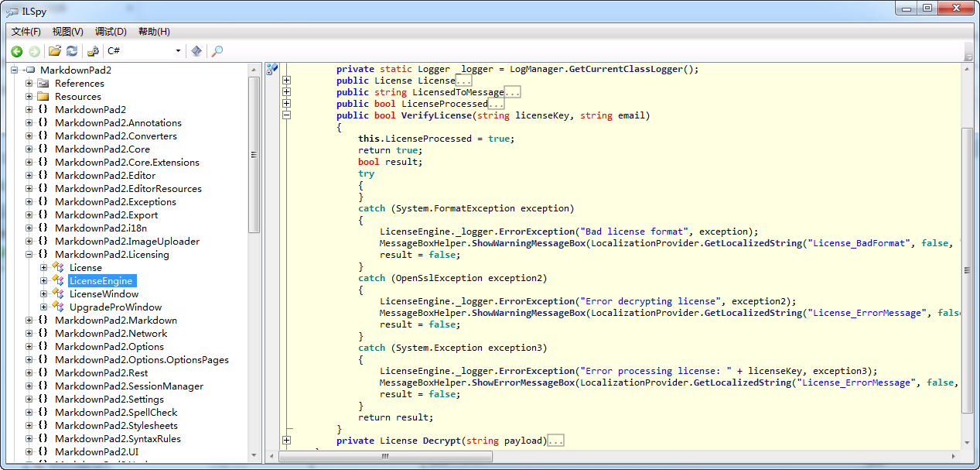This screenshot has height=470, width=980.
Task: Select the MarkdownPad2.SessionManager namespace
Action: pyautogui.click(x=129, y=386)
